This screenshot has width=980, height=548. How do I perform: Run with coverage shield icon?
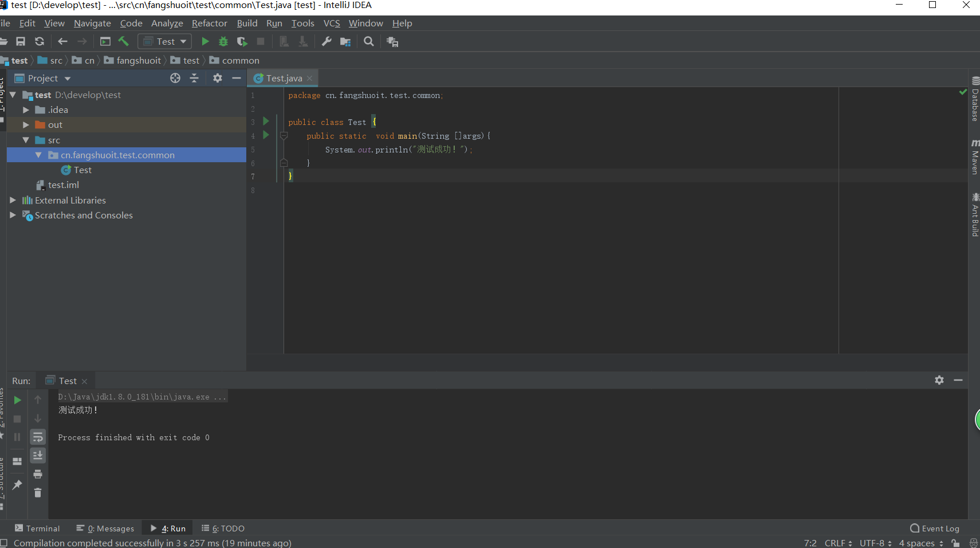[x=242, y=41]
